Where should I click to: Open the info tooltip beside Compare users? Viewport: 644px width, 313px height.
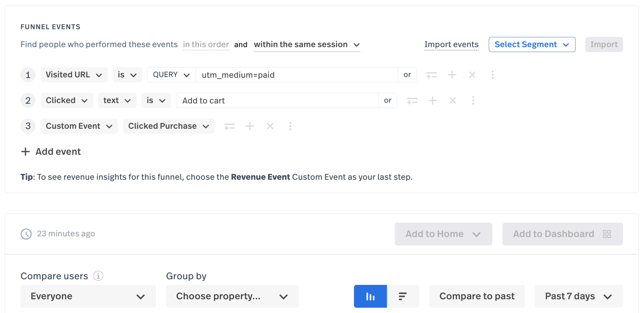[98, 276]
